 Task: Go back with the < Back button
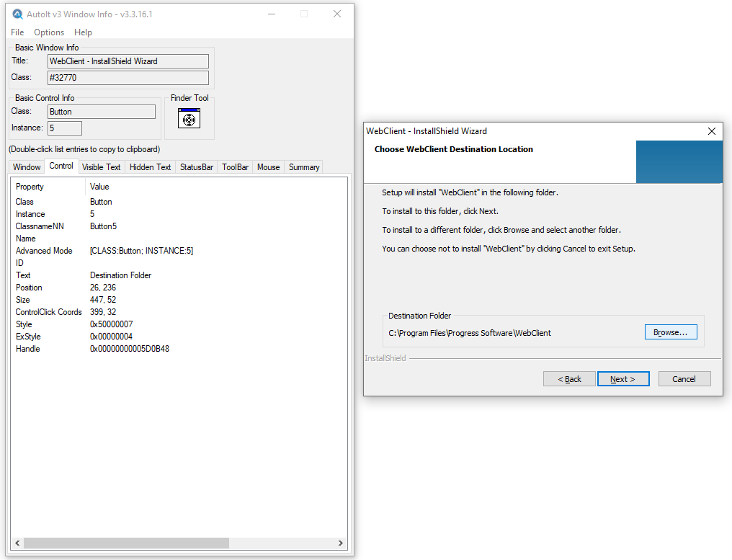pyautogui.click(x=570, y=379)
